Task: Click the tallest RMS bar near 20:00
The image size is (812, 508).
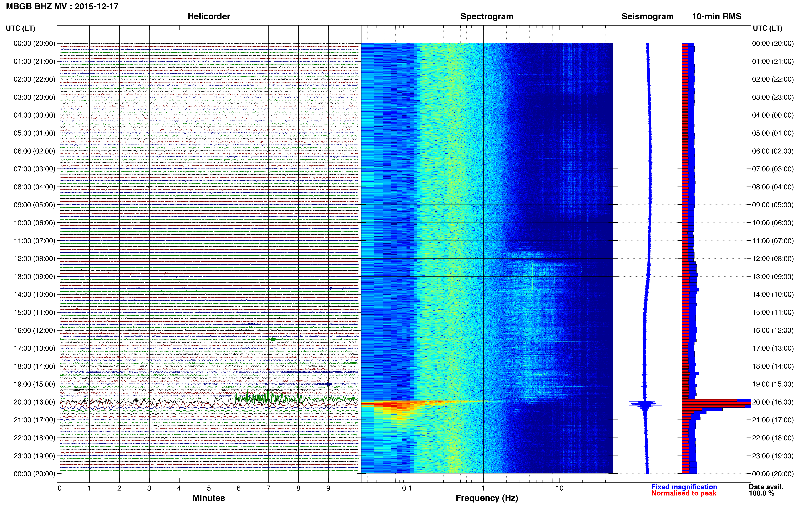Action: (x=716, y=403)
